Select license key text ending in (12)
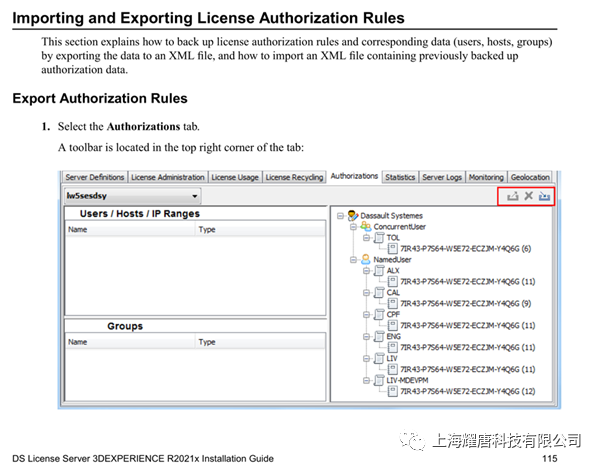Viewport: 601px width, 468px height. [x=468, y=391]
